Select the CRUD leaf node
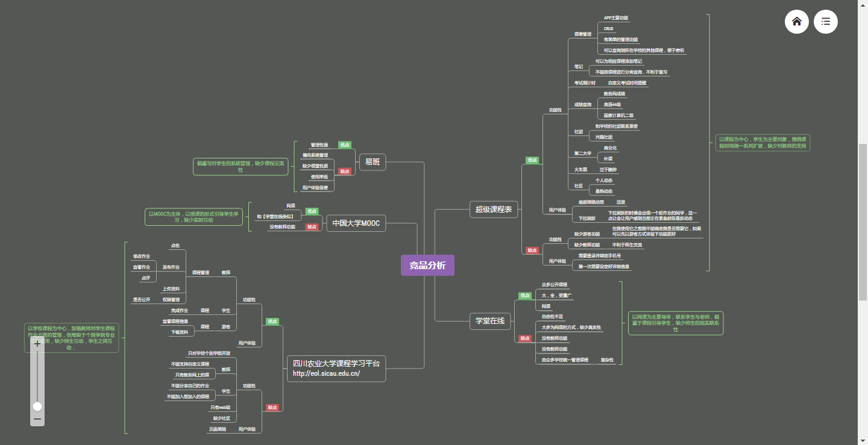The height and width of the screenshot is (445, 868). [x=609, y=28]
